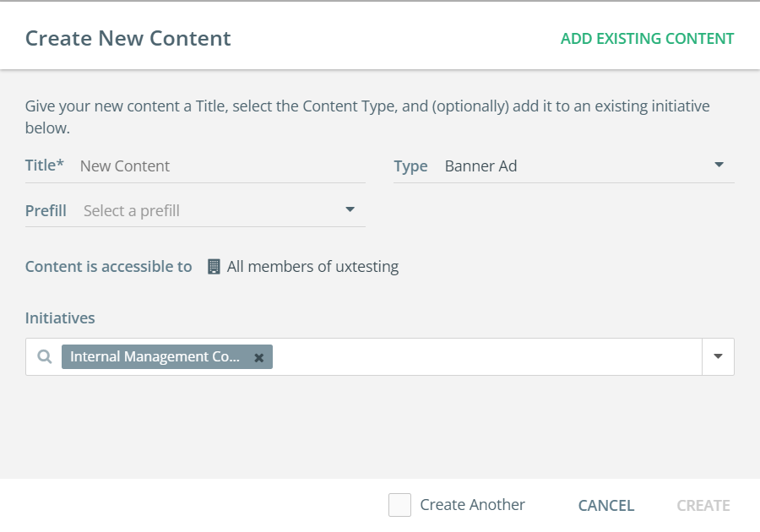Click the Initiatives section label
The width and height of the screenshot is (760, 532).
[60, 318]
